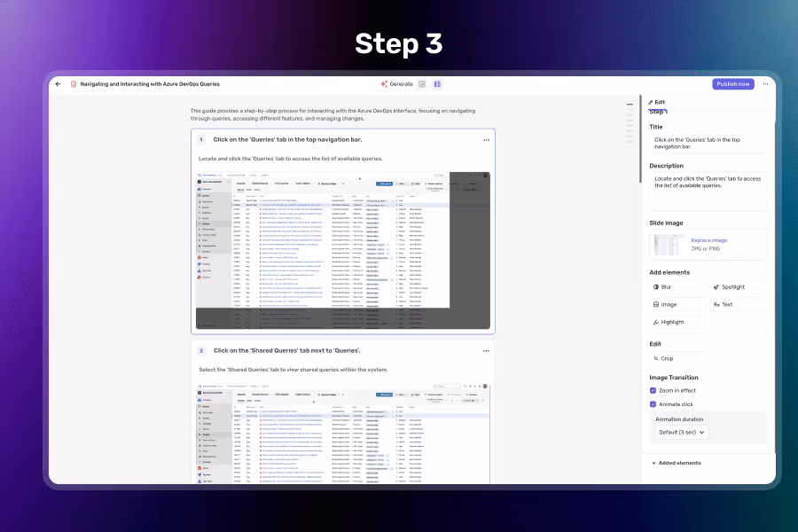
Task: Click the Publish now button
Action: pos(733,84)
